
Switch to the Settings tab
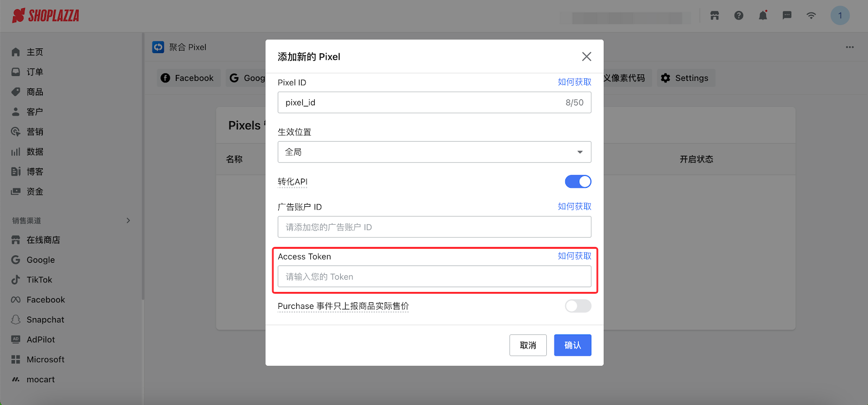click(685, 78)
